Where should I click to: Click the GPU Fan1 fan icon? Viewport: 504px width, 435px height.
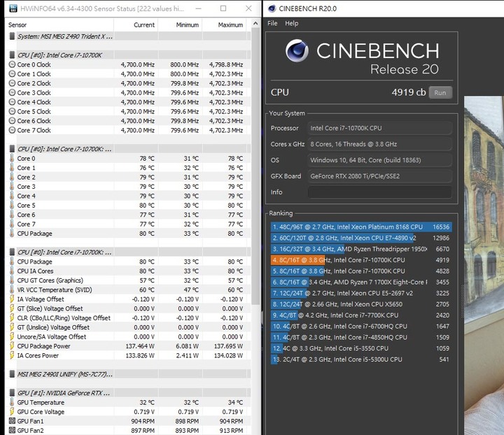pyautogui.click(x=12, y=421)
